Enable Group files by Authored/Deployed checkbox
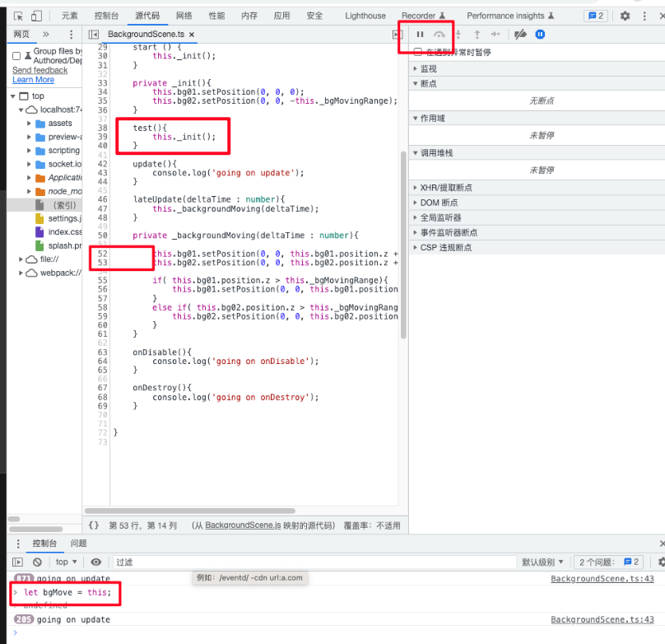Viewport: 665px width, 644px height. pos(16,56)
